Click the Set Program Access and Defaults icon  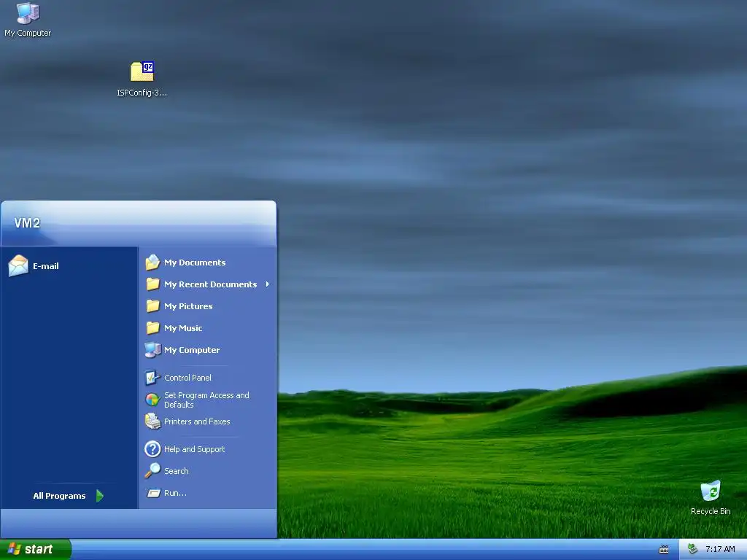click(152, 400)
